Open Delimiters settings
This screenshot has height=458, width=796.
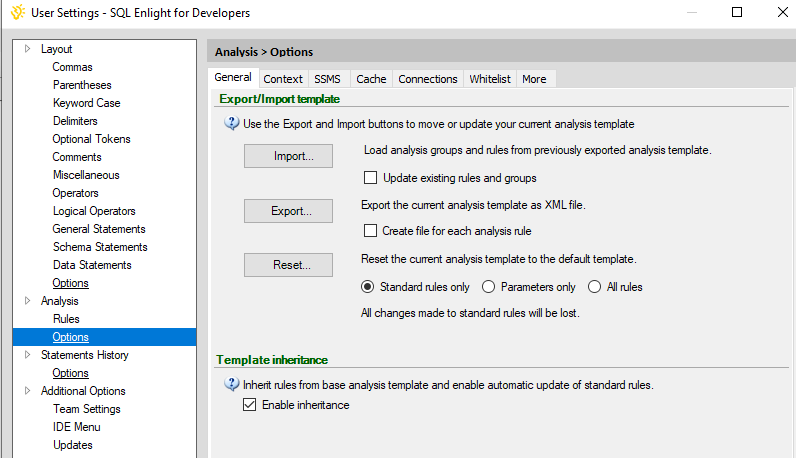pos(75,121)
